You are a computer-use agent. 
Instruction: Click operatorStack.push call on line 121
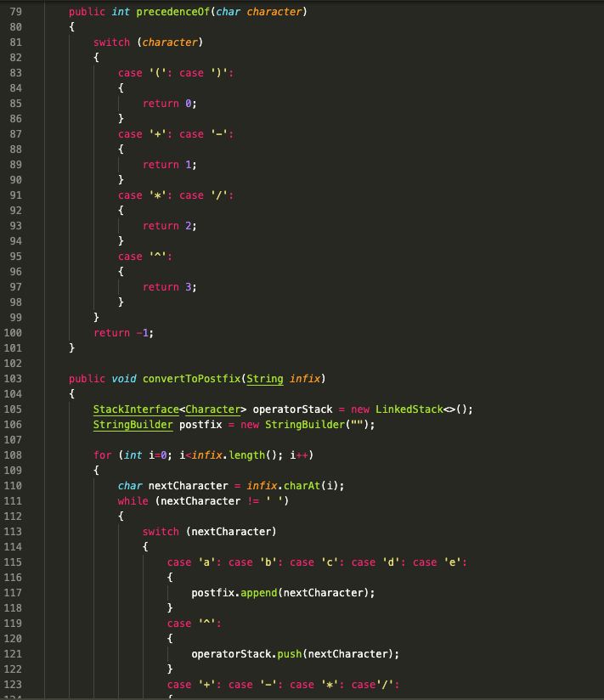click(295, 654)
